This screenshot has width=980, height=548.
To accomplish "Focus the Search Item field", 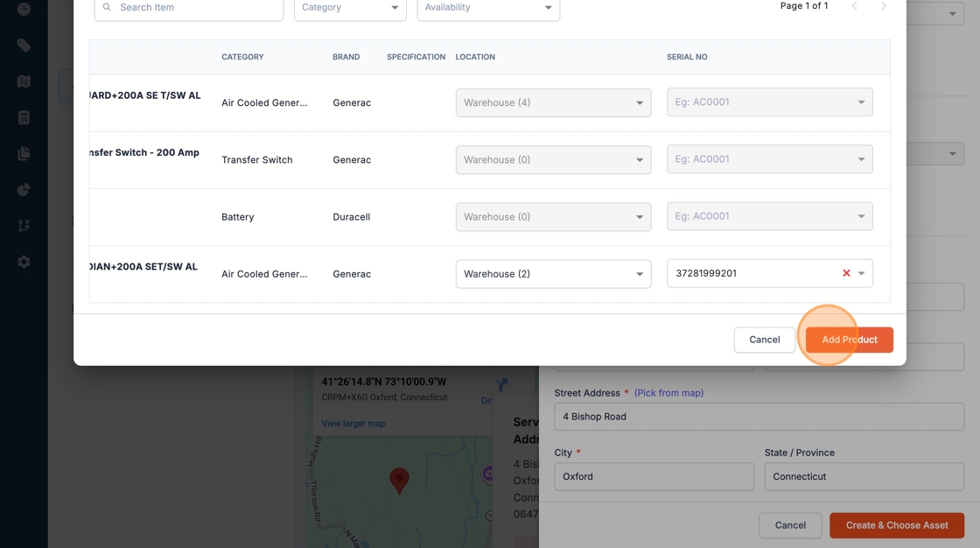I will [x=189, y=8].
